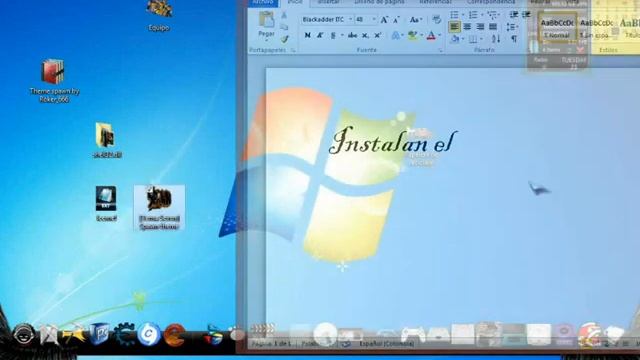The height and width of the screenshot is (360, 640).
Task: Click the gear icon in the dock
Action: click(x=124, y=334)
